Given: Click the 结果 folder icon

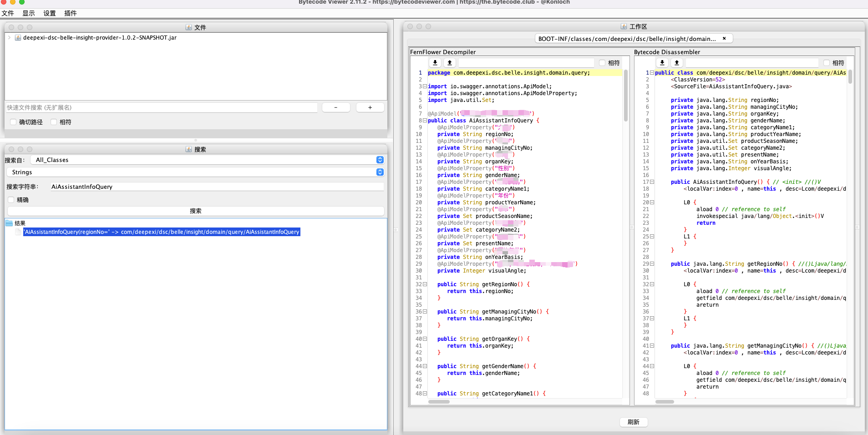Looking at the screenshot, I should pyautogui.click(x=9, y=223).
